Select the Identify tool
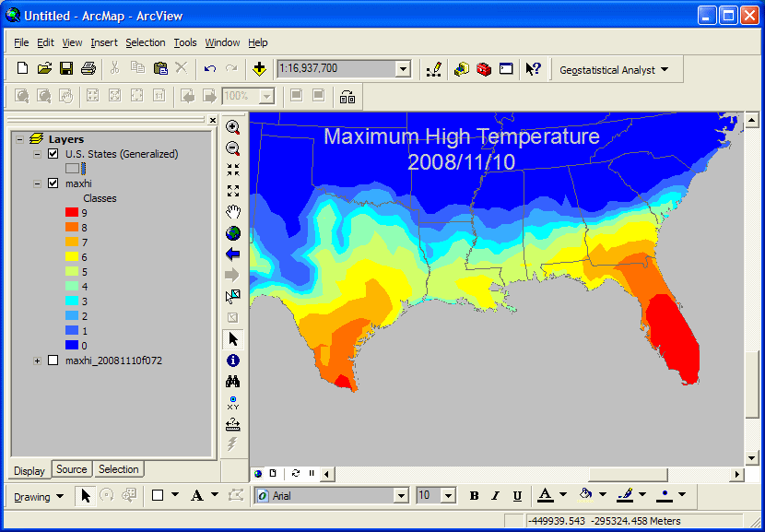Image resolution: width=765 pixels, height=532 pixels. coord(233,361)
